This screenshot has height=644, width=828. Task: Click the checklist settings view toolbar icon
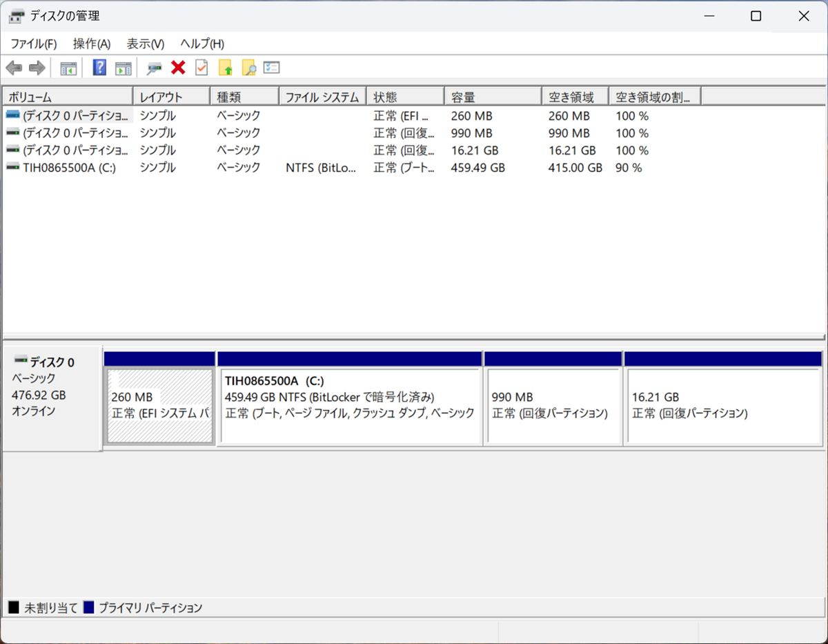click(x=272, y=68)
